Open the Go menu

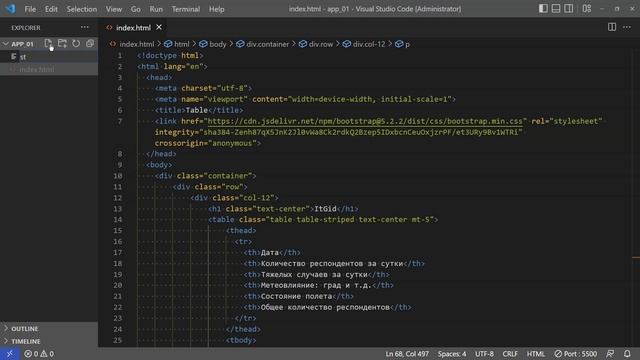(136, 9)
